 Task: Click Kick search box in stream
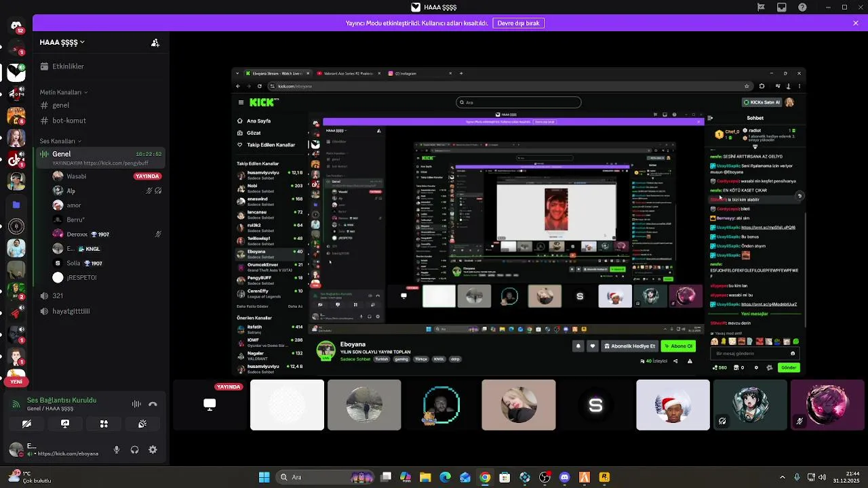(x=519, y=102)
